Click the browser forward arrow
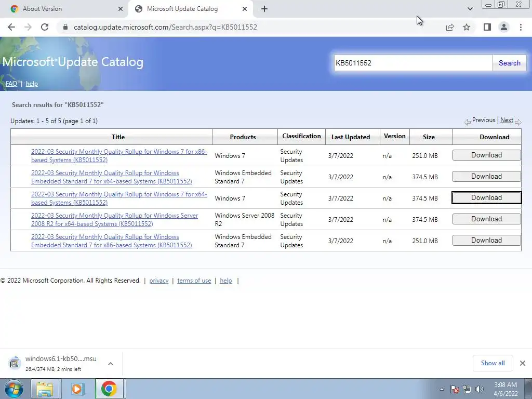This screenshot has width=532, height=399. tap(28, 27)
